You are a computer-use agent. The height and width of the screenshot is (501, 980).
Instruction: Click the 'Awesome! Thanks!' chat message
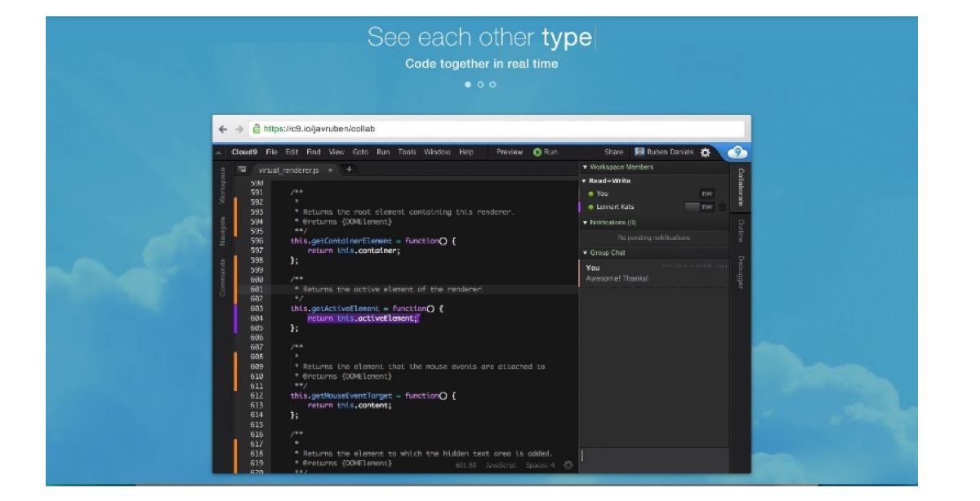[617, 278]
